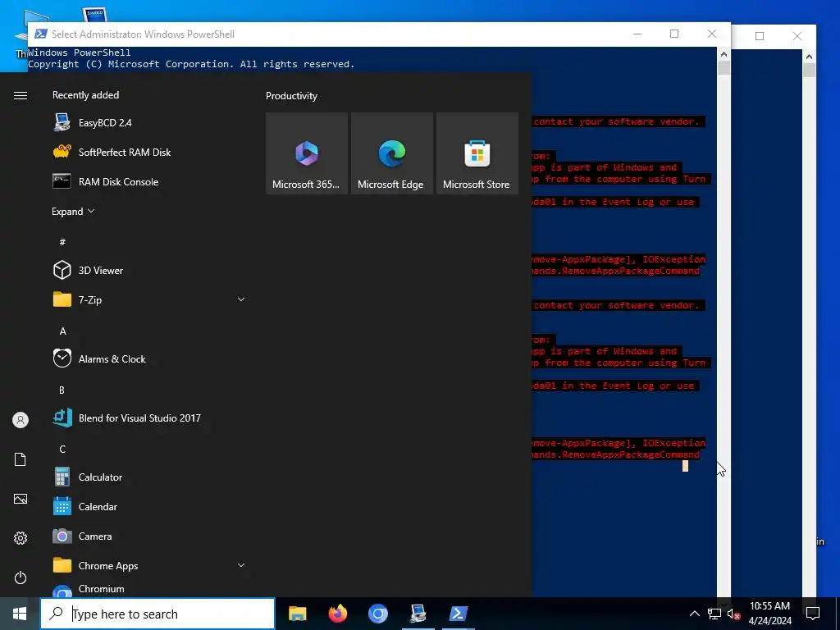Screen dimensions: 840x630
Task: Close the background window behind PowerShell
Action: coord(797,36)
